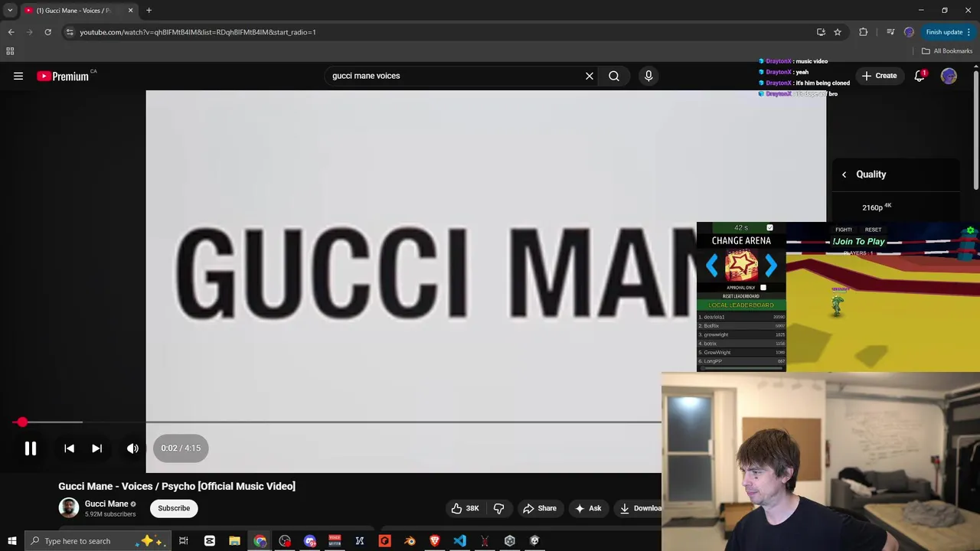Viewport: 980px width, 551px height.
Task: Click the Create button
Action: tap(879, 76)
